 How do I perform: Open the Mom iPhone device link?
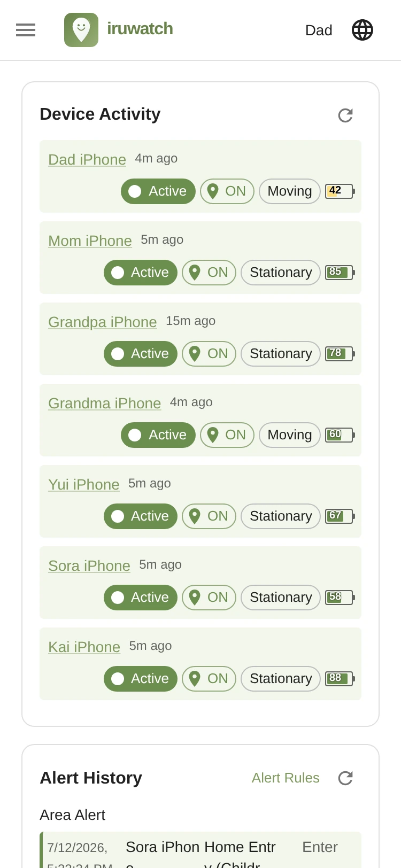tap(90, 241)
